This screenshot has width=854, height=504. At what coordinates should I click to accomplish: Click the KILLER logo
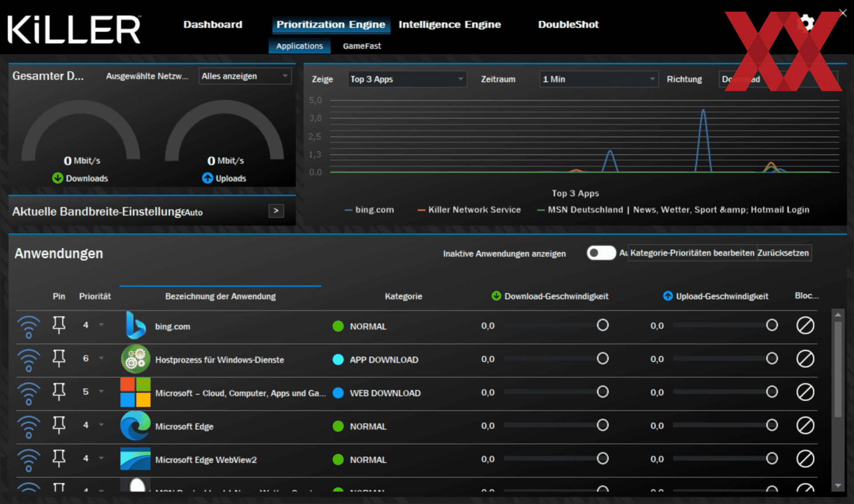74,29
